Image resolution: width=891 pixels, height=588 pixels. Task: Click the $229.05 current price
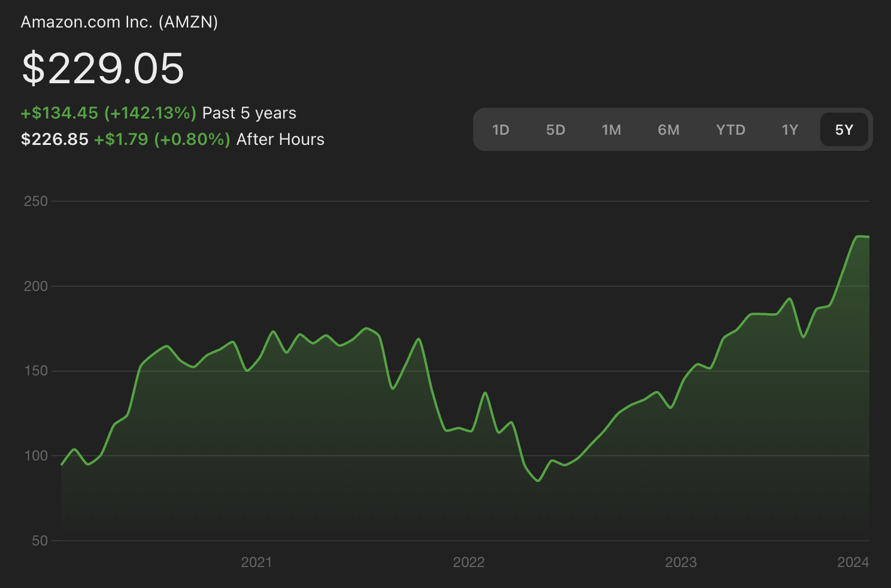coord(103,68)
